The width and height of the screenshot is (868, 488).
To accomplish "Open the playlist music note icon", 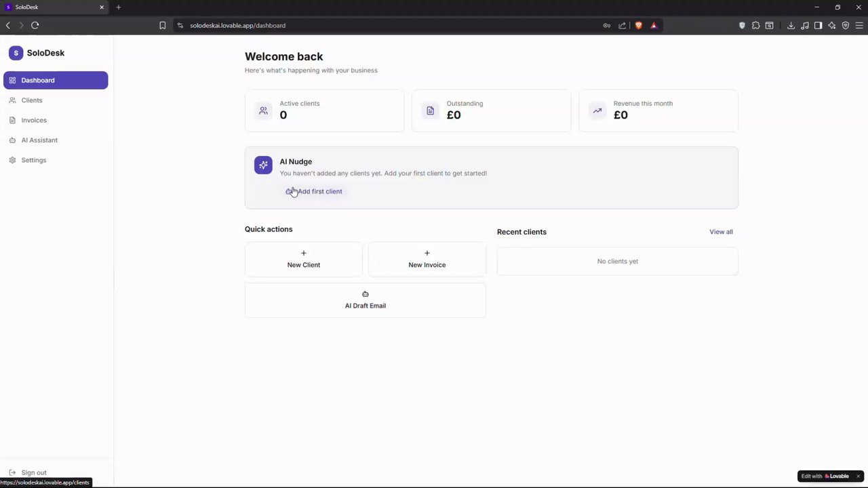I will click(x=805, y=25).
